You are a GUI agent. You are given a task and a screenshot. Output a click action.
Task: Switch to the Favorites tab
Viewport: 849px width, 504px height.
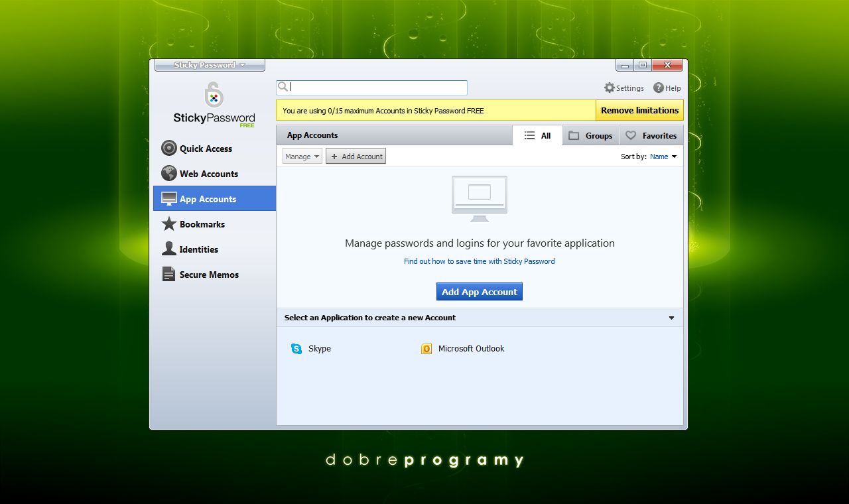pos(651,135)
